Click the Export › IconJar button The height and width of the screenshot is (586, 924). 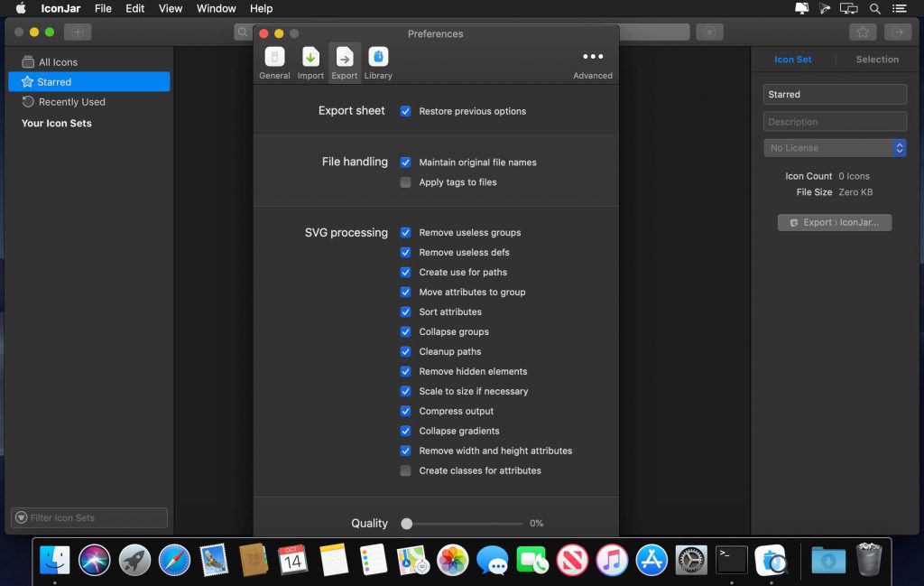click(x=835, y=222)
